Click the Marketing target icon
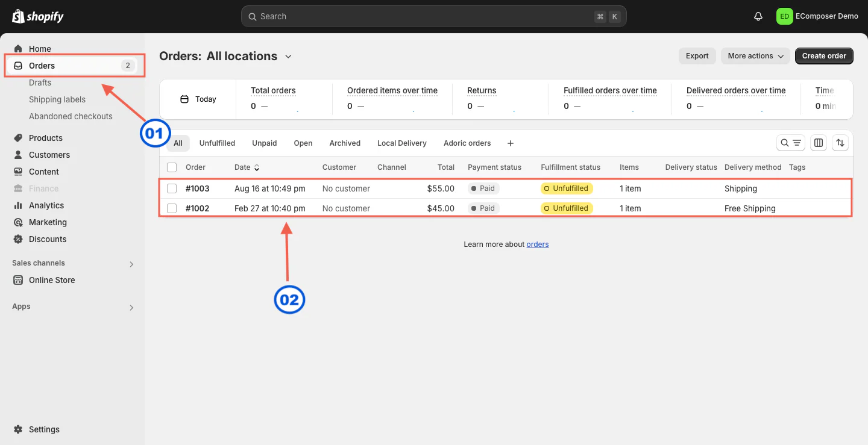 pyautogui.click(x=18, y=222)
